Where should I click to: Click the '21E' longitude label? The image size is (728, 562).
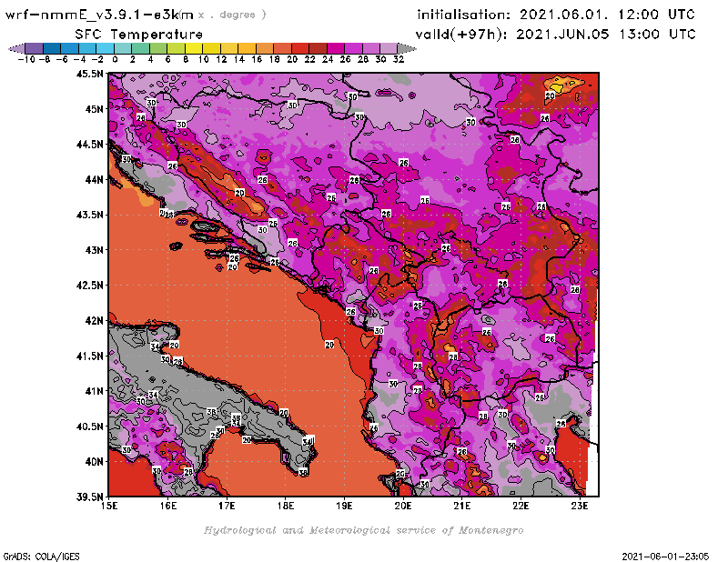pos(461,506)
